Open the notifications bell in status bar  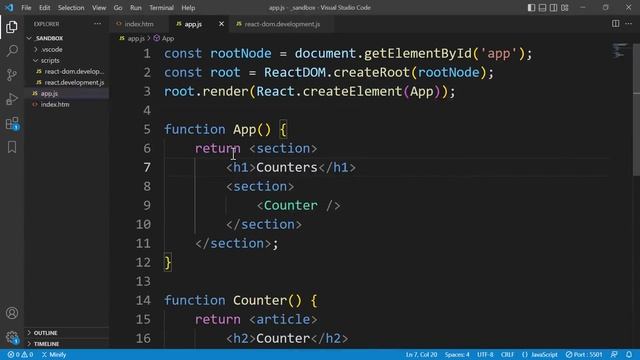pos(629,355)
